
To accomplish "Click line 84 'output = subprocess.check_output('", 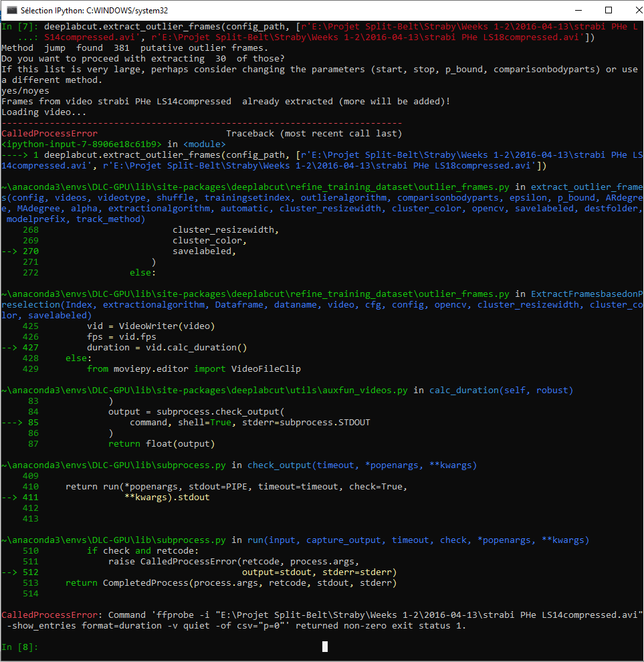I will click(x=156, y=412).
